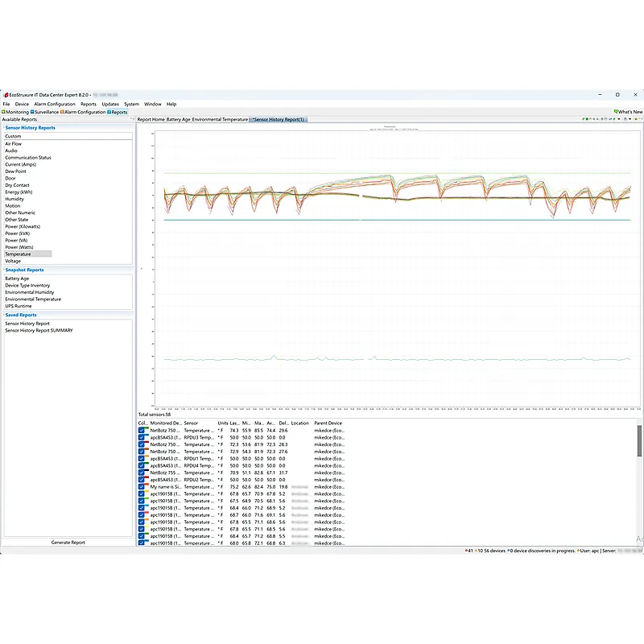Open the Device menu

pyautogui.click(x=22, y=105)
